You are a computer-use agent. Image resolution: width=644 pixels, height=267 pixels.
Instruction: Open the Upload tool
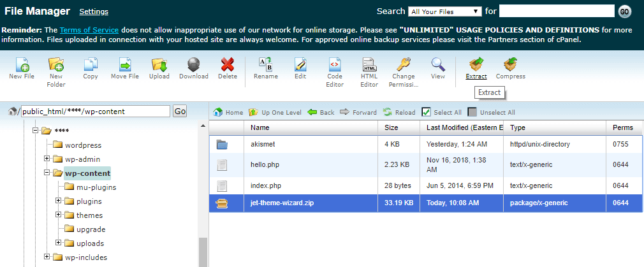[x=159, y=65]
